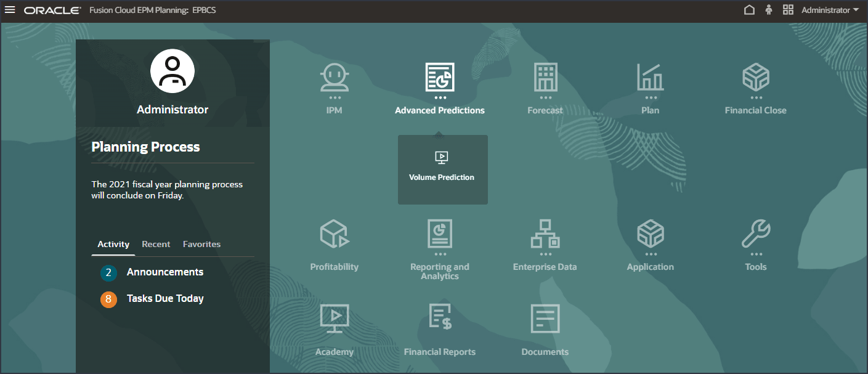Expand the Administrator user dropdown
868x374 pixels.
click(x=829, y=10)
